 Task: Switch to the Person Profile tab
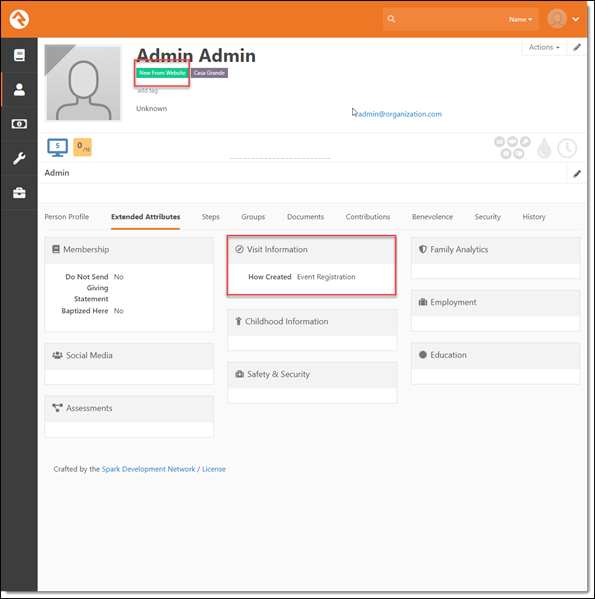[66, 217]
